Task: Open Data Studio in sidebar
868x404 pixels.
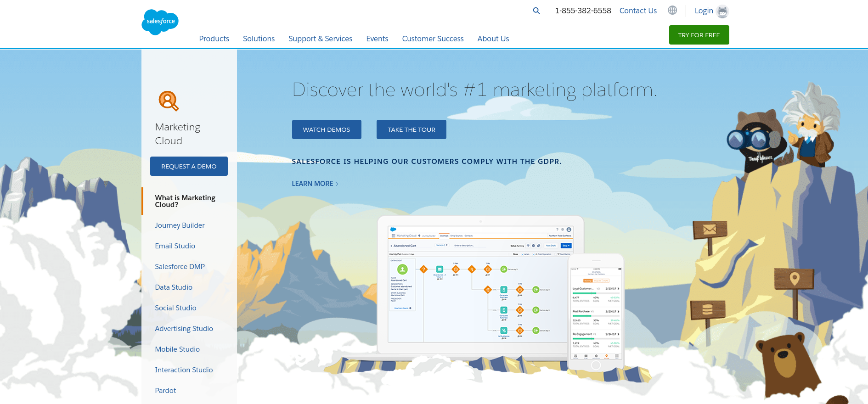Action: [x=174, y=287]
